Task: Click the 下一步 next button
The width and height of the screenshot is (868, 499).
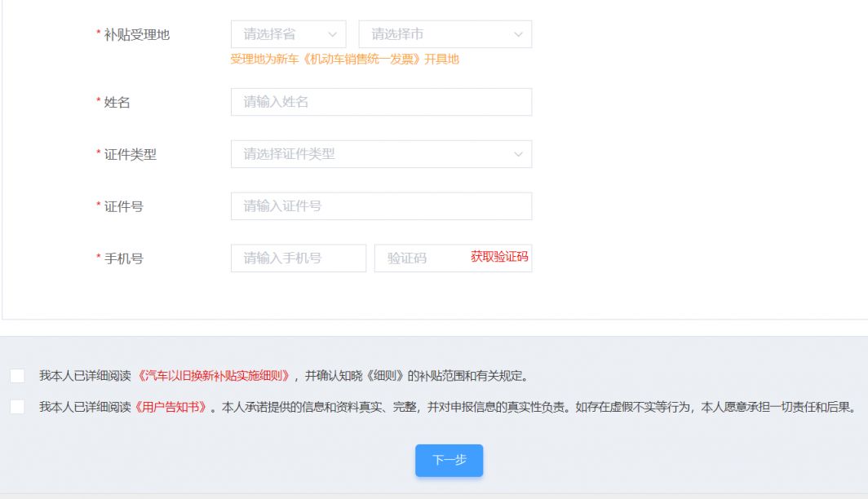Action: pyautogui.click(x=449, y=461)
